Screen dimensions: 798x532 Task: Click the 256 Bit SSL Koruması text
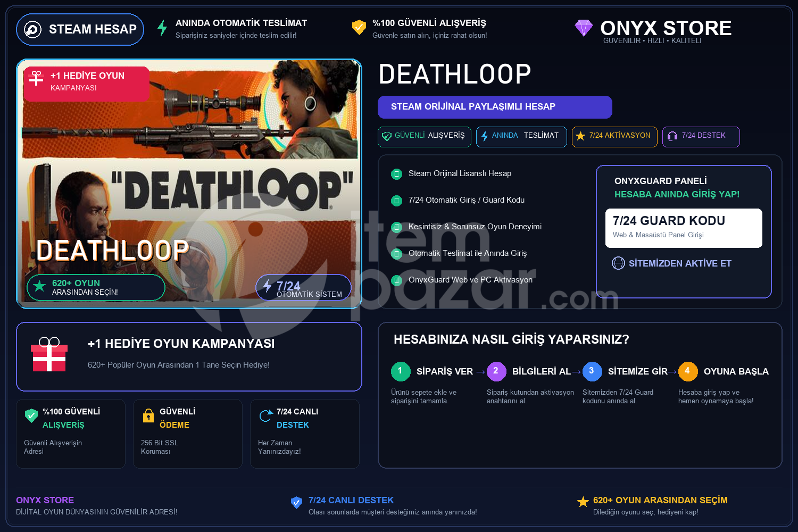160,447
